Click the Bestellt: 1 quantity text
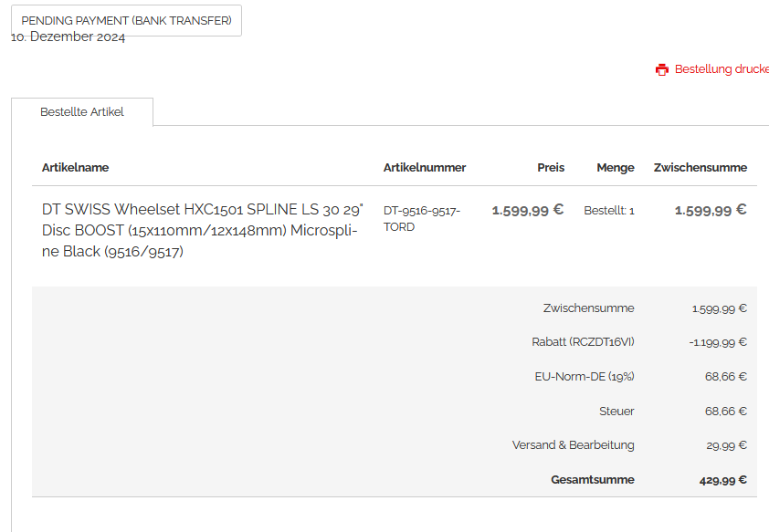Image resolution: width=769 pixels, height=532 pixels. point(609,211)
